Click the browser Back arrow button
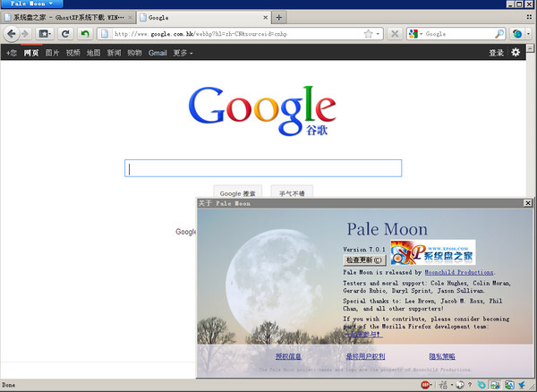Viewport: 537px width, 392px height. 12,34
